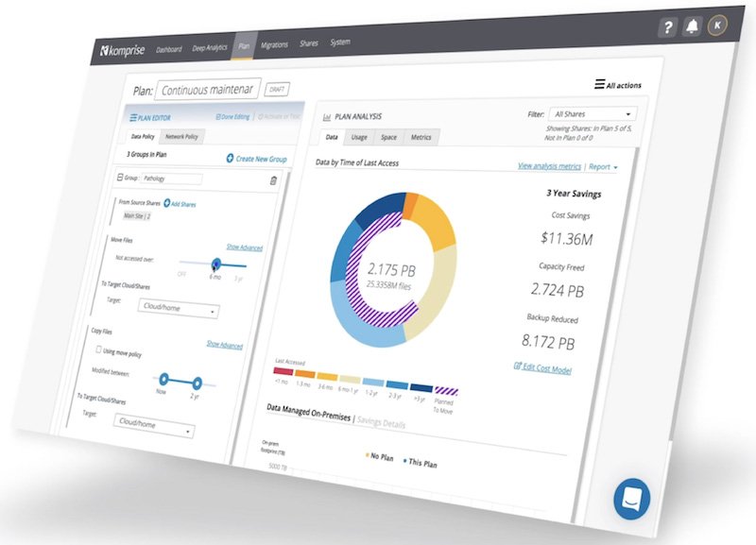756x545 pixels.
Task: Click the Create New Group link
Action: pos(261,159)
